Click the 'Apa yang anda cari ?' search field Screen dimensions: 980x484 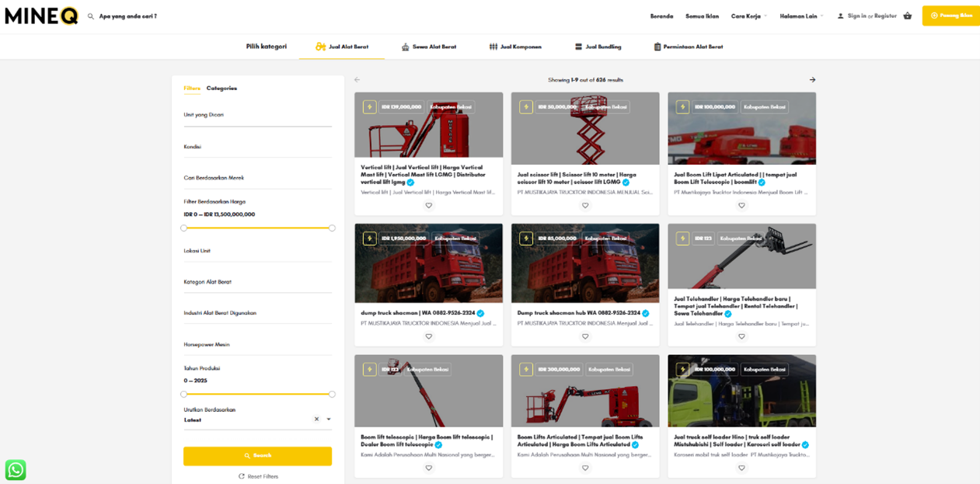tap(128, 16)
